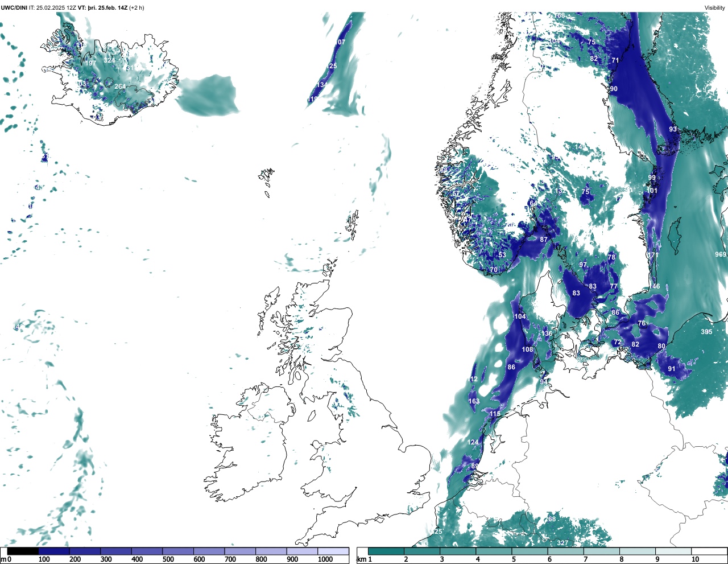Click the 'UWC/DINI' model title text
This screenshot has height=564, width=728.
(x=14, y=8)
